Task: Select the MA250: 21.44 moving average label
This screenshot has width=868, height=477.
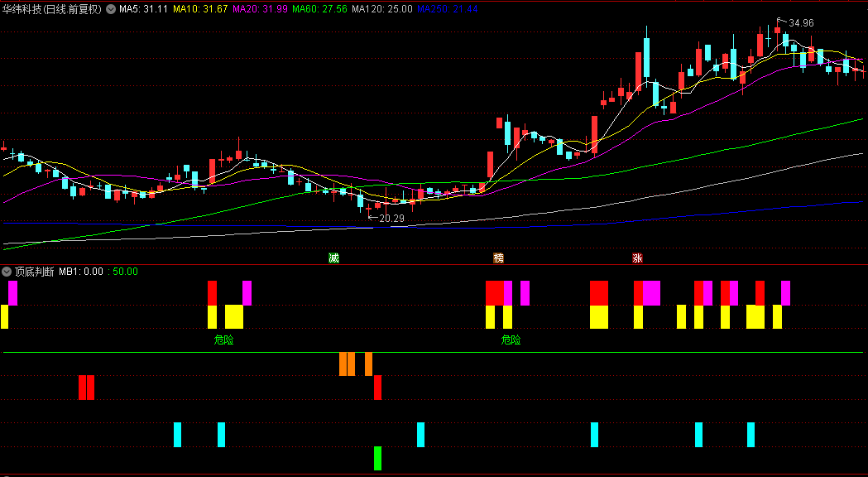Action: coord(448,9)
